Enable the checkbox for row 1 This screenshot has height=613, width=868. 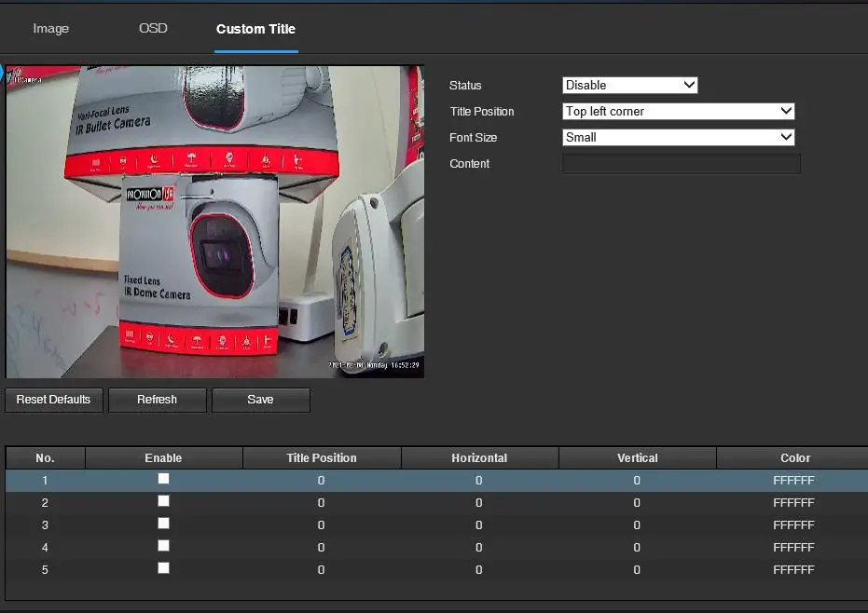click(x=163, y=479)
